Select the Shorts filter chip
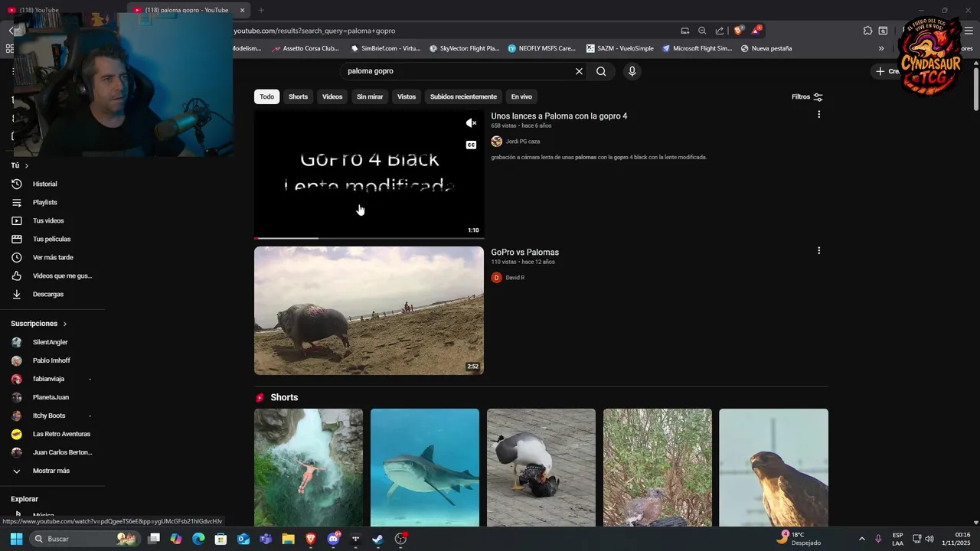 [298, 96]
